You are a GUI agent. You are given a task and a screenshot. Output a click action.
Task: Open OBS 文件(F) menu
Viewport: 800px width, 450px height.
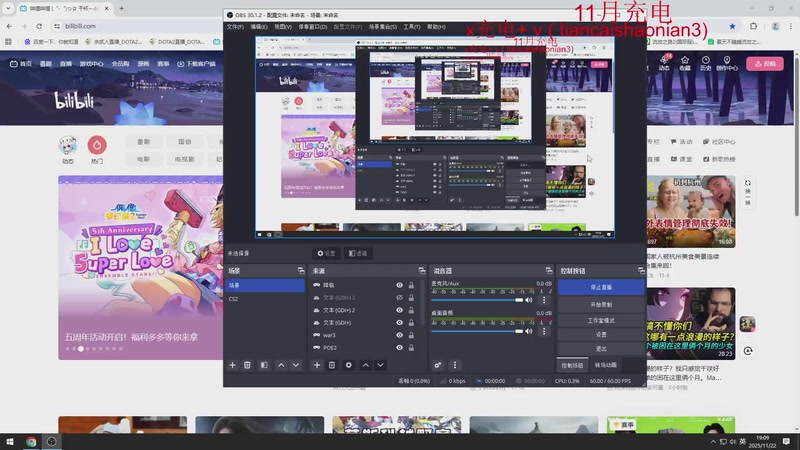235,27
